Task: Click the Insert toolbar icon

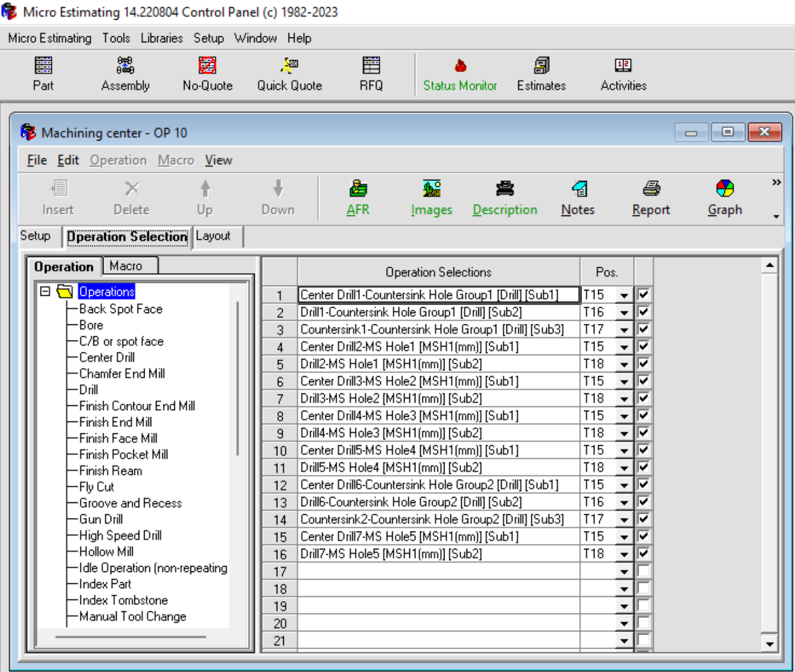Action: coord(58,189)
